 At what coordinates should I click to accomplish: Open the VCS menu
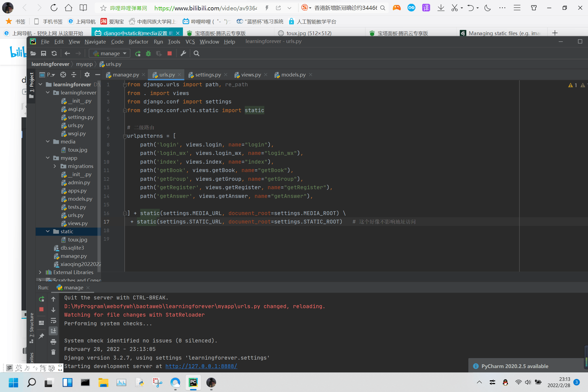click(x=190, y=42)
